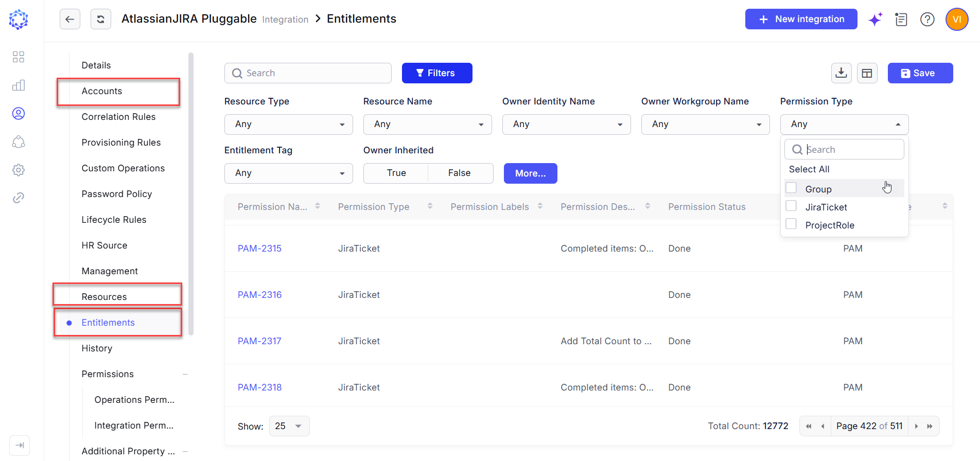Open the PAM-2315 entitlement link
This screenshot has height=461, width=980.
click(x=259, y=249)
